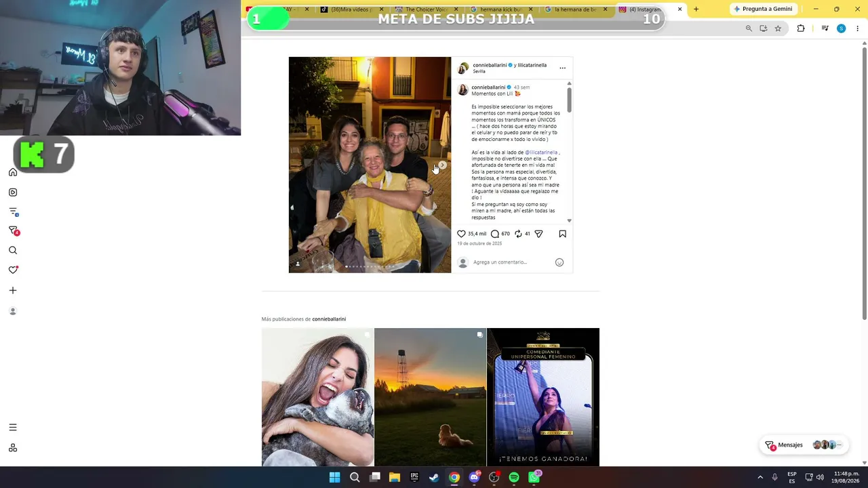Open the woman-with-dog post thumbnail
Screen dimensions: 868x488
[317, 397]
